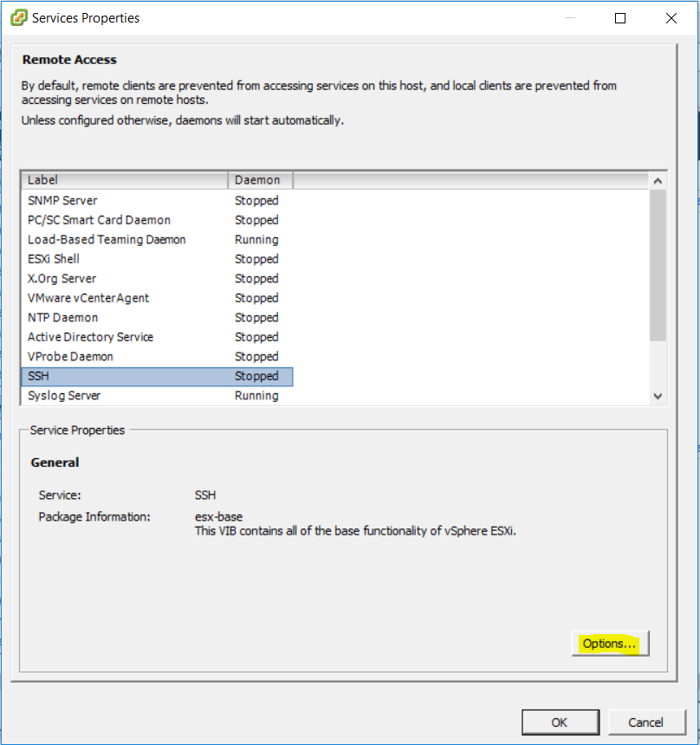
Task: Select Active Directory Service row
Action: pyautogui.click(x=157, y=337)
